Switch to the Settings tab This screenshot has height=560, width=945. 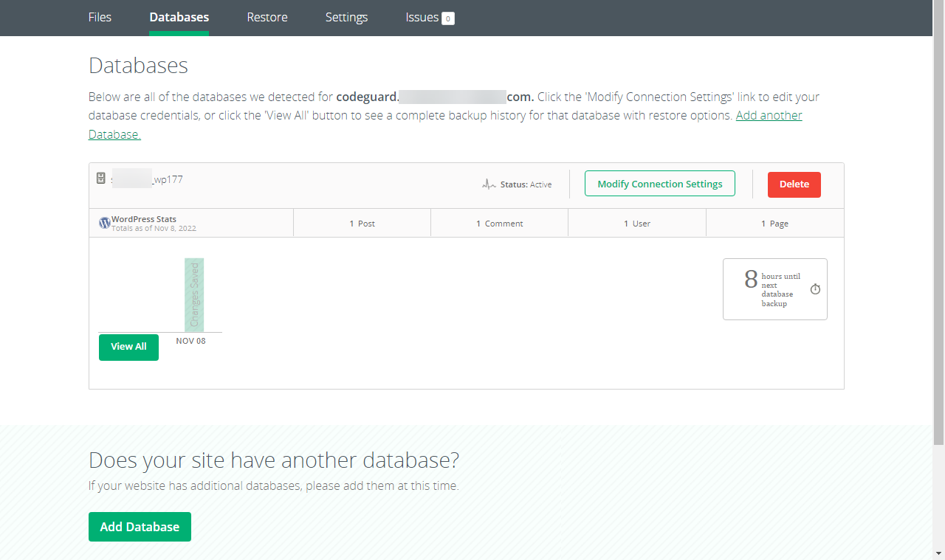[x=346, y=17]
